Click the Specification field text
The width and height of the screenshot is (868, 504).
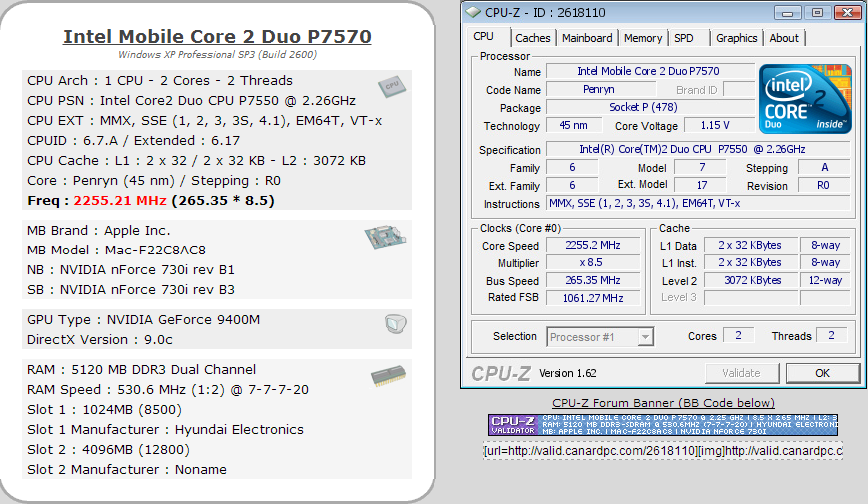tap(698, 149)
